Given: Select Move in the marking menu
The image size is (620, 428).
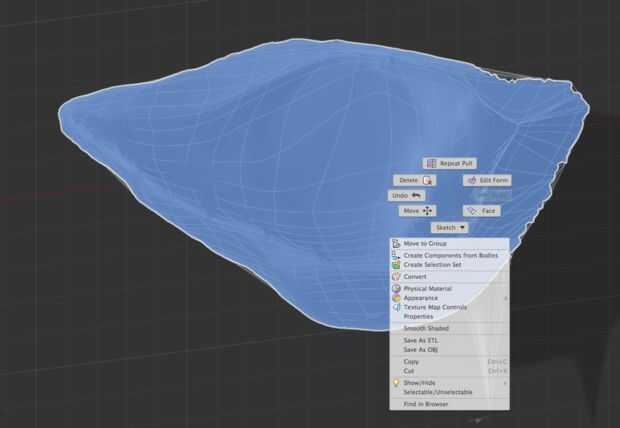Looking at the screenshot, I should [x=418, y=211].
